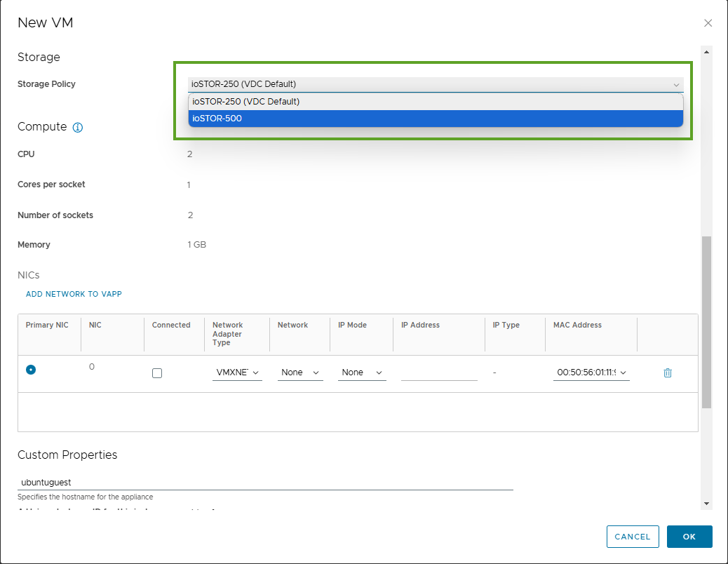Screen dimensions: 728x564
Task: Open the IP Mode dropdown
Action: 361,372
